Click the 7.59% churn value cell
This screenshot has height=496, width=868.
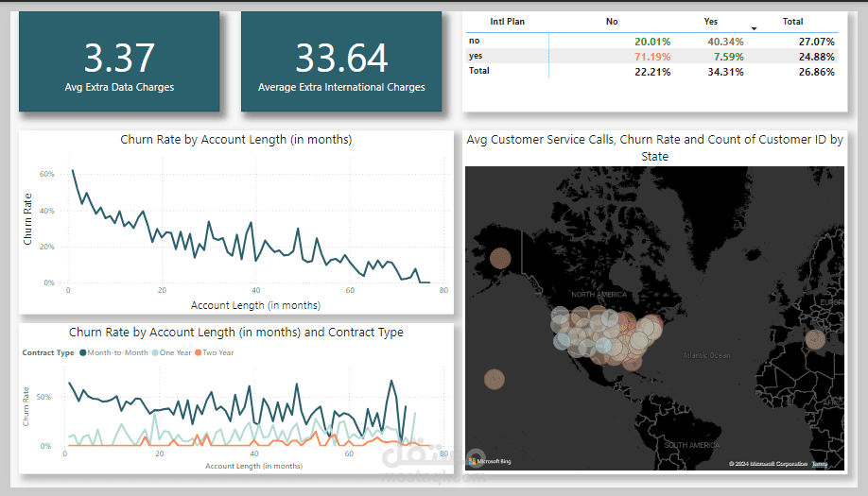tap(726, 57)
